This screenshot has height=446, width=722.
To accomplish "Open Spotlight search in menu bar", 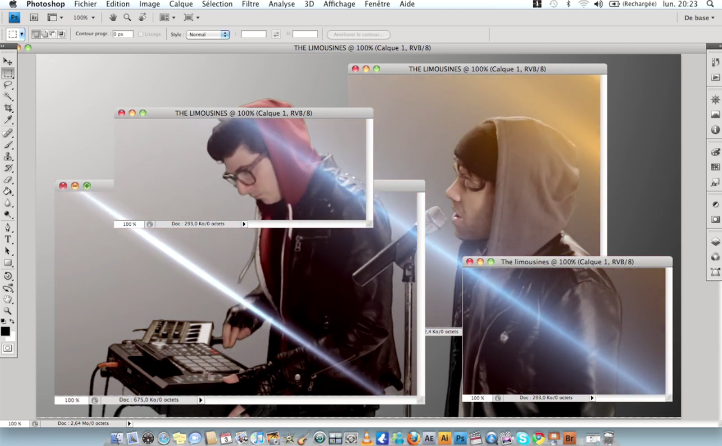I will [711, 4].
